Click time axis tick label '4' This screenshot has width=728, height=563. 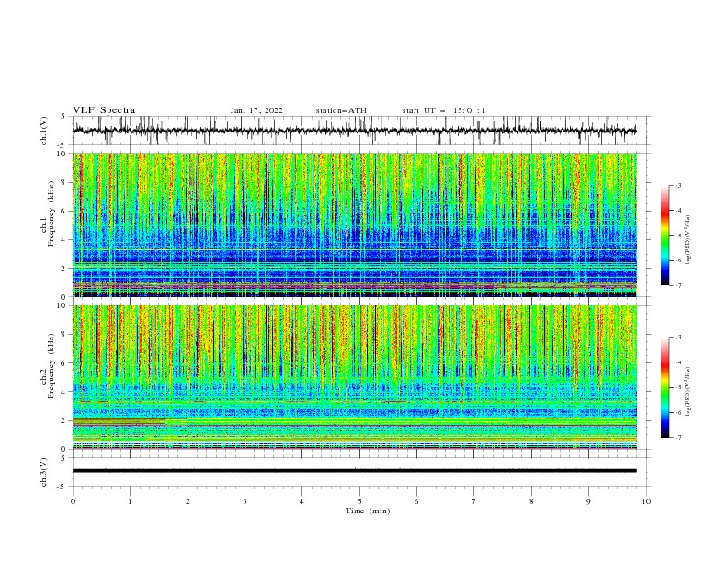tap(302, 501)
